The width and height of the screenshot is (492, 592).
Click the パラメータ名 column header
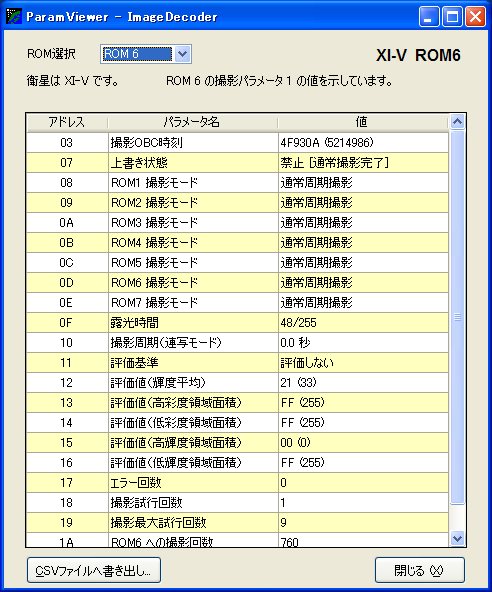pyautogui.click(x=193, y=122)
